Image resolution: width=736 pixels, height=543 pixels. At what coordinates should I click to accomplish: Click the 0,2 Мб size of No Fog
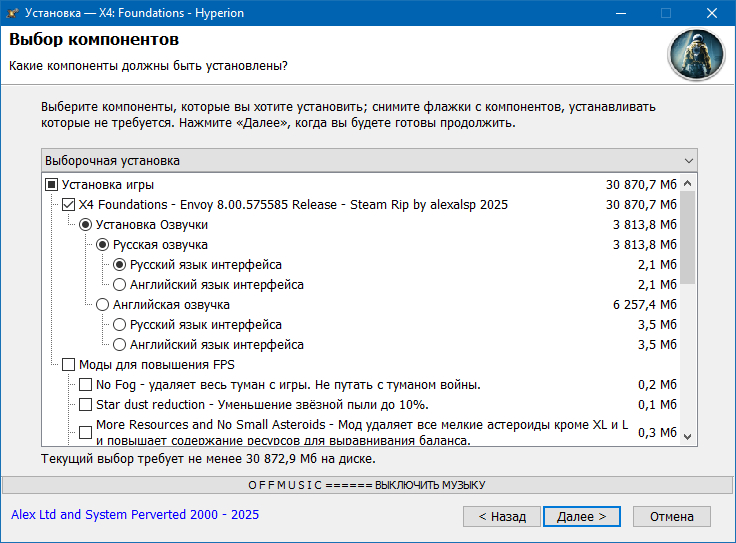point(657,385)
